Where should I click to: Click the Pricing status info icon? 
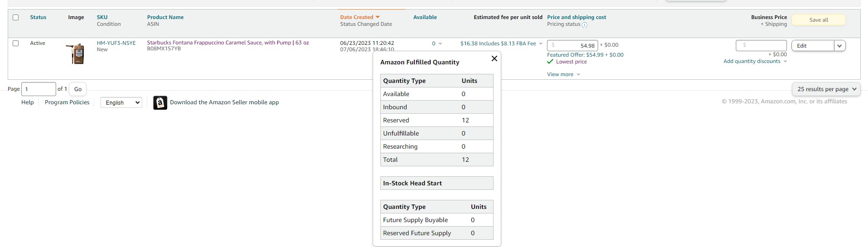(584, 25)
